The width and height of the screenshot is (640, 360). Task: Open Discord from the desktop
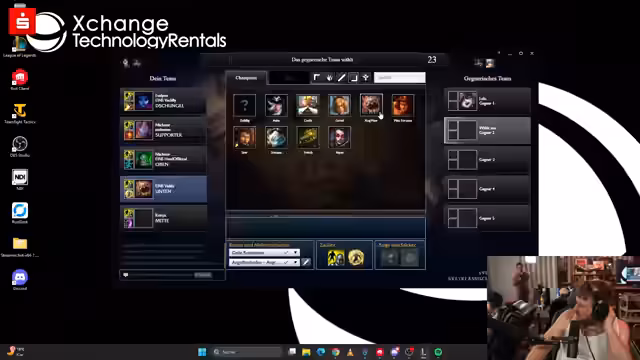pyautogui.click(x=20, y=280)
